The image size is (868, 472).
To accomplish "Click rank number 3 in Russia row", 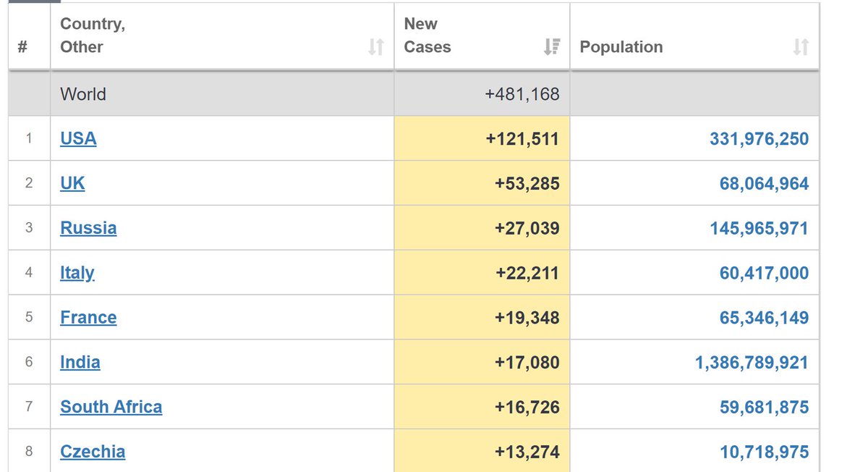I will click(29, 228).
